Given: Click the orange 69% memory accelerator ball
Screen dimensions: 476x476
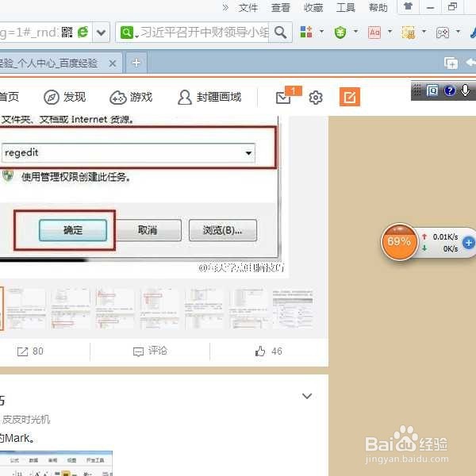Looking at the screenshot, I should coord(399,242).
